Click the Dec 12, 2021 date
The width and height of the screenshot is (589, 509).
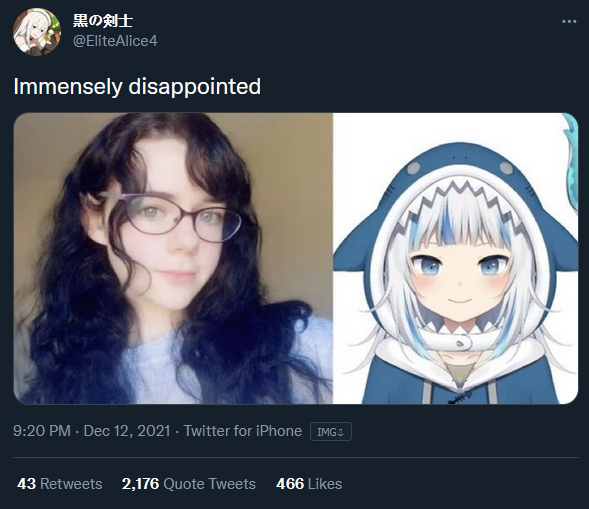[127, 431]
